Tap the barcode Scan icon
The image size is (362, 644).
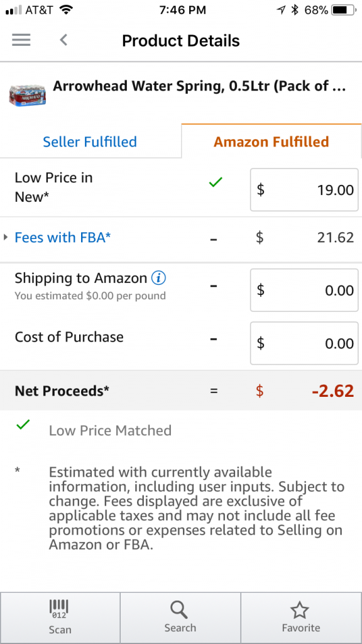tap(60, 609)
